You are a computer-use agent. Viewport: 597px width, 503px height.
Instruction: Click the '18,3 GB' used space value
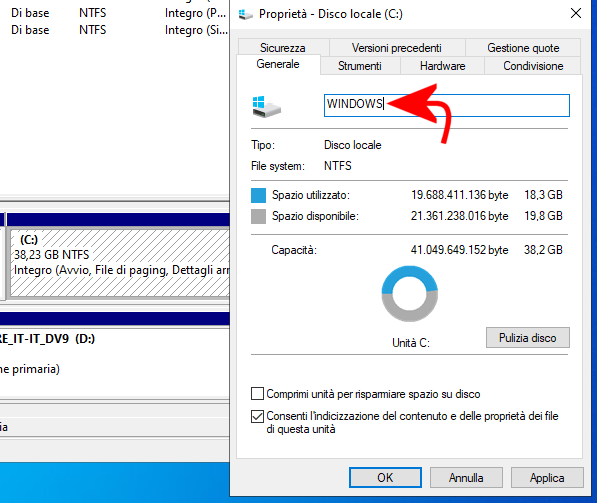pos(543,195)
